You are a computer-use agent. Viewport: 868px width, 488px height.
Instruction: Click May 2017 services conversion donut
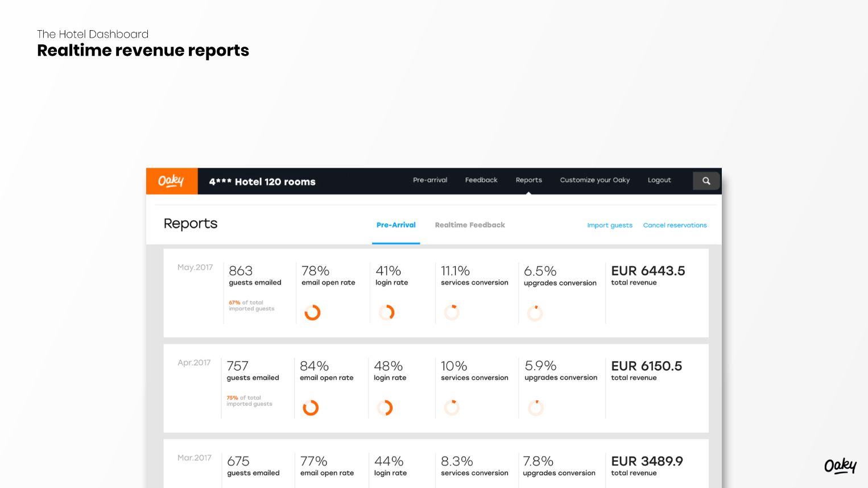452,312
